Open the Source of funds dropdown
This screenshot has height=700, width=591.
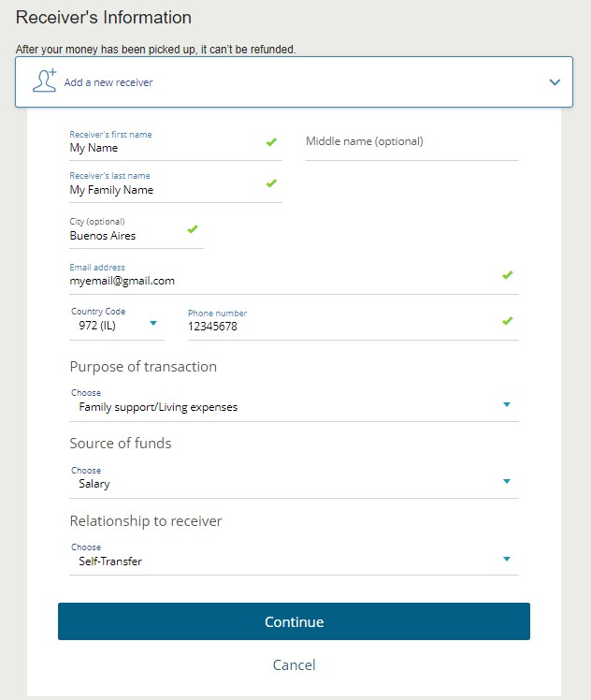pos(294,484)
